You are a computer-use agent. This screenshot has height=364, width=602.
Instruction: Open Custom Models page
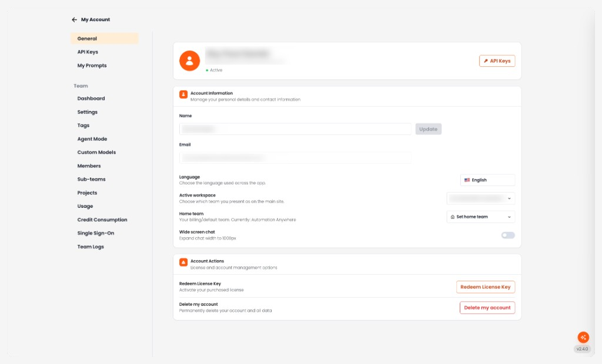pyautogui.click(x=96, y=152)
